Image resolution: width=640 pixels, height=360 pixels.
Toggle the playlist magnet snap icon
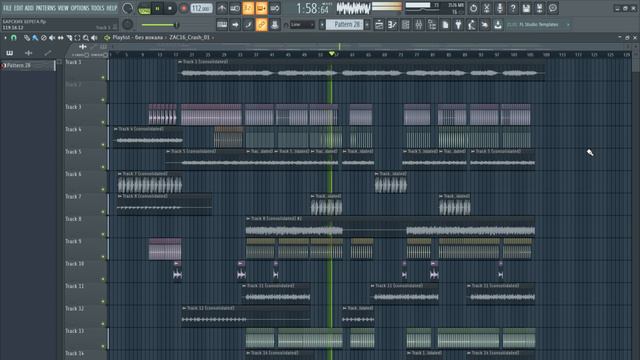click(14, 38)
